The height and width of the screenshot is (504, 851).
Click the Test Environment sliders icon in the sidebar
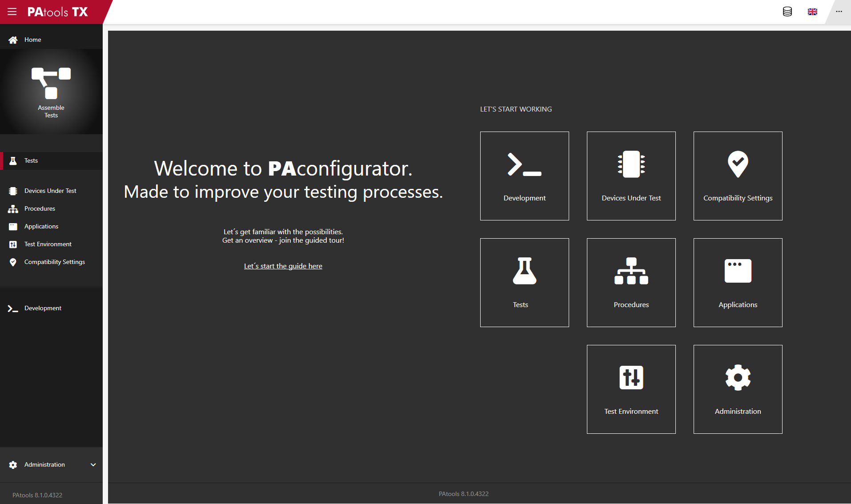[13, 244]
